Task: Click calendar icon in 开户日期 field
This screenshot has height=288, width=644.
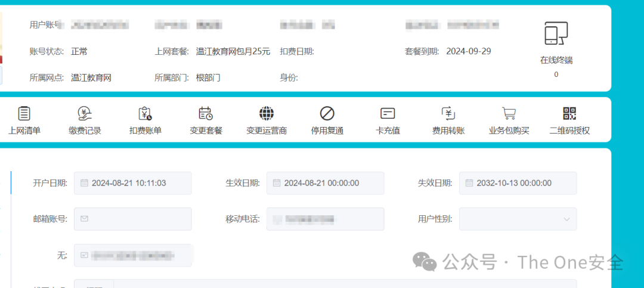Action: coord(84,183)
